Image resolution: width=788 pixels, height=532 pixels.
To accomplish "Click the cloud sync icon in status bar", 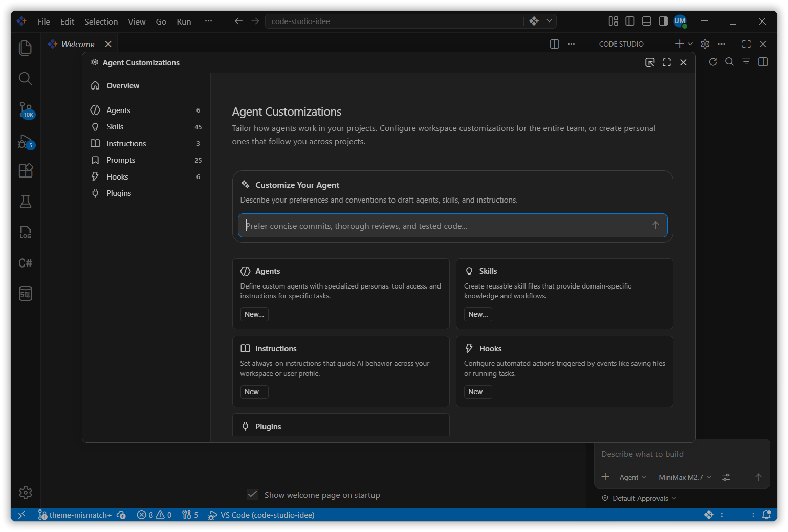I will click(x=121, y=515).
